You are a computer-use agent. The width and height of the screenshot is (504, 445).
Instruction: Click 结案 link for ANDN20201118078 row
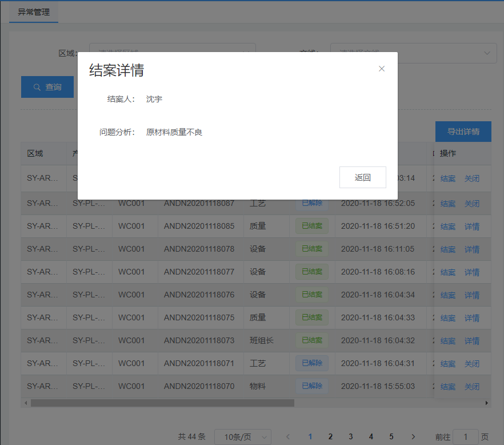click(448, 249)
